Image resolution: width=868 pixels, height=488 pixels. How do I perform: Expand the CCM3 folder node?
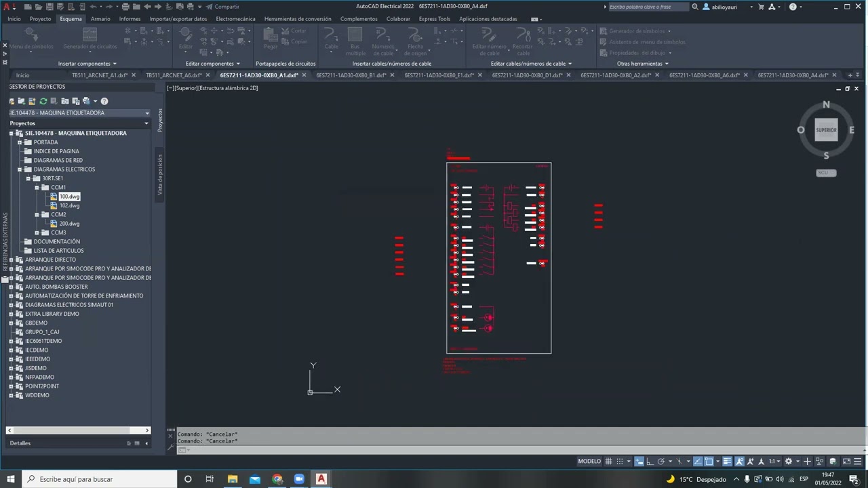tap(37, 232)
